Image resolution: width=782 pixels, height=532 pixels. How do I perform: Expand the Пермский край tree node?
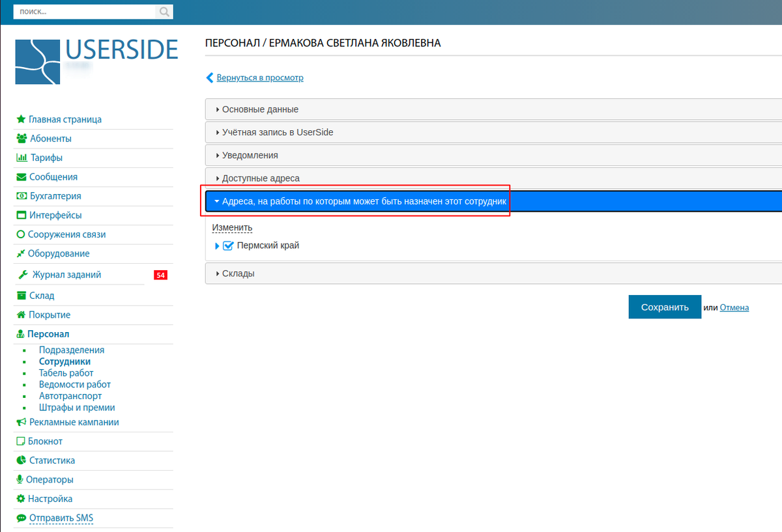(218, 246)
